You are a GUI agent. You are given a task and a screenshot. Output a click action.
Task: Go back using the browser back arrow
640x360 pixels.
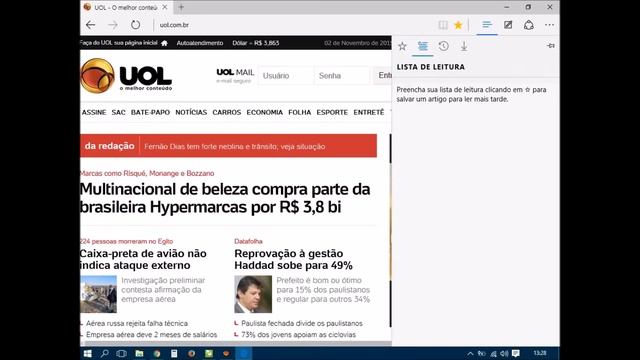tap(91, 25)
